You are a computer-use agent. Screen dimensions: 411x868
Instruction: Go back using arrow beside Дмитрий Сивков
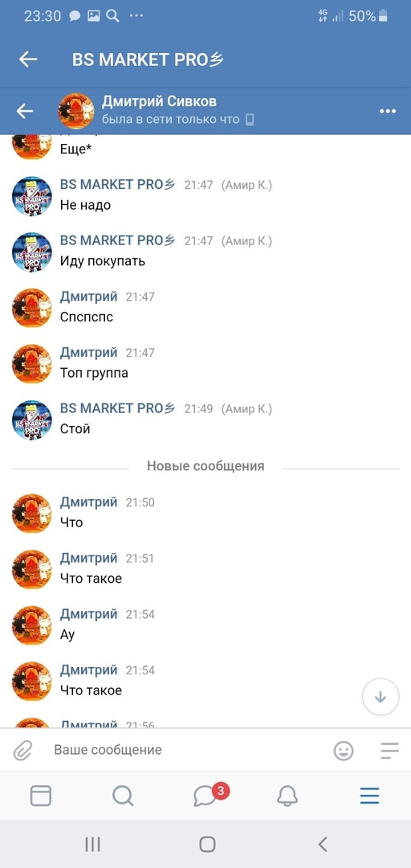click(x=25, y=111)
